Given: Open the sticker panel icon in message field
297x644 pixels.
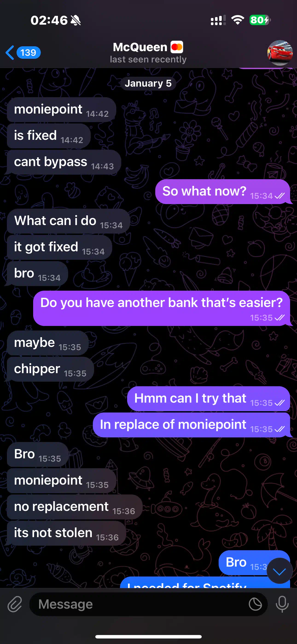Looking at the screenshot, I should tap(255, 604).
